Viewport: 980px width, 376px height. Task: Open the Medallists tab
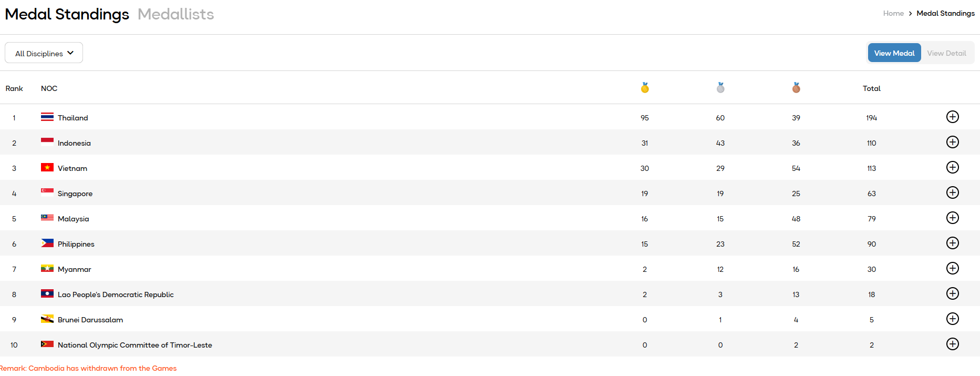tap(176, 14)
